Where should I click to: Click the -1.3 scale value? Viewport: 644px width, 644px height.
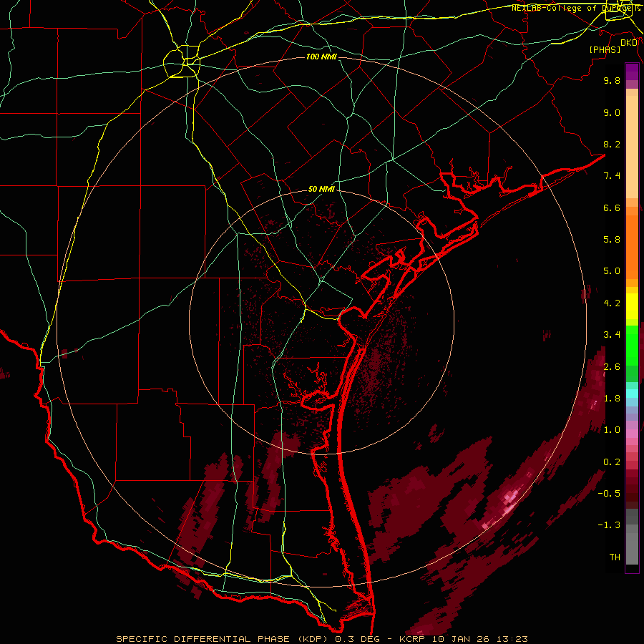pos(609,525)
